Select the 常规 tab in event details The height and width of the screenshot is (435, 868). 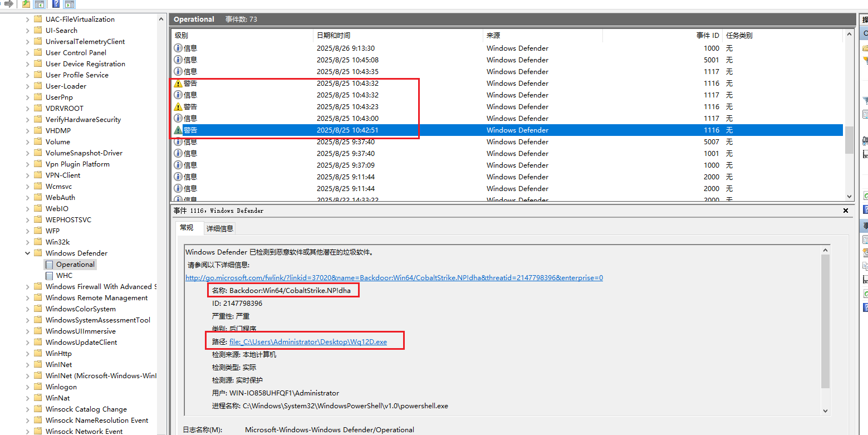tap(187, 228)
